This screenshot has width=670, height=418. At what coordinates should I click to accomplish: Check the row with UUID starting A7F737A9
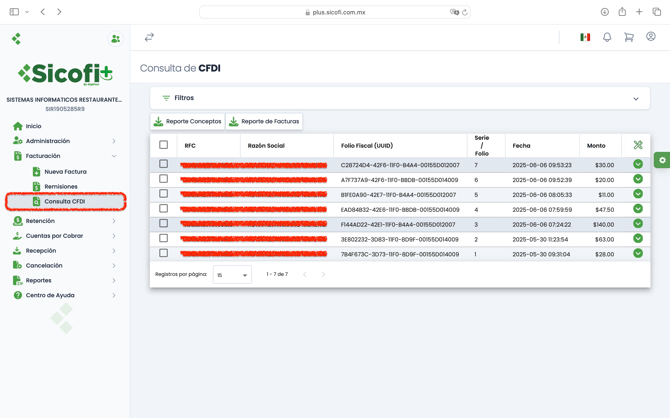click(x=163, y=179)
